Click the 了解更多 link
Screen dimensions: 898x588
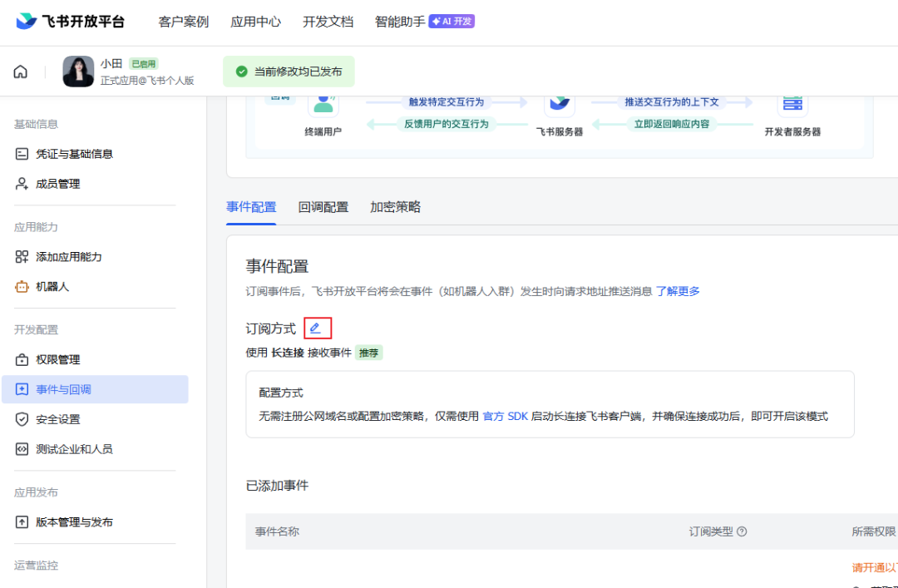[678, 291]
